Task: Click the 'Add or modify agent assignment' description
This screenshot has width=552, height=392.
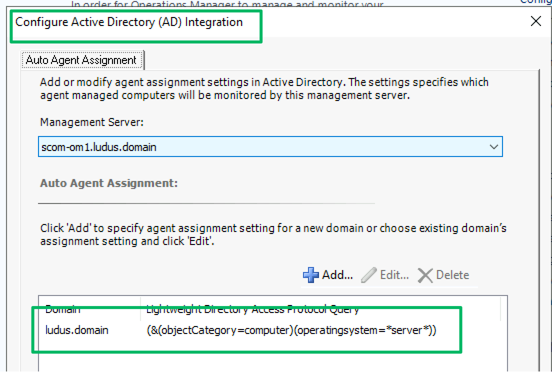Action: click(x=264, y=88)
